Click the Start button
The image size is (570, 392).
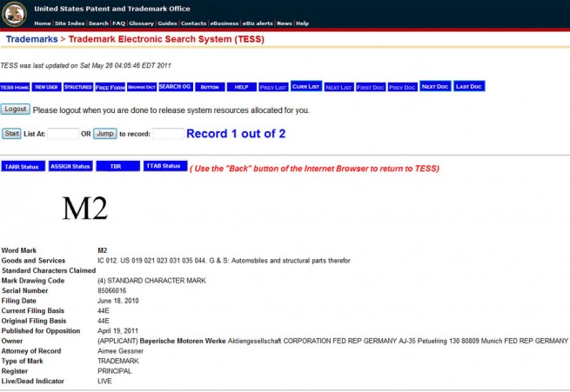pyautogui.click(x=11, y=134)
